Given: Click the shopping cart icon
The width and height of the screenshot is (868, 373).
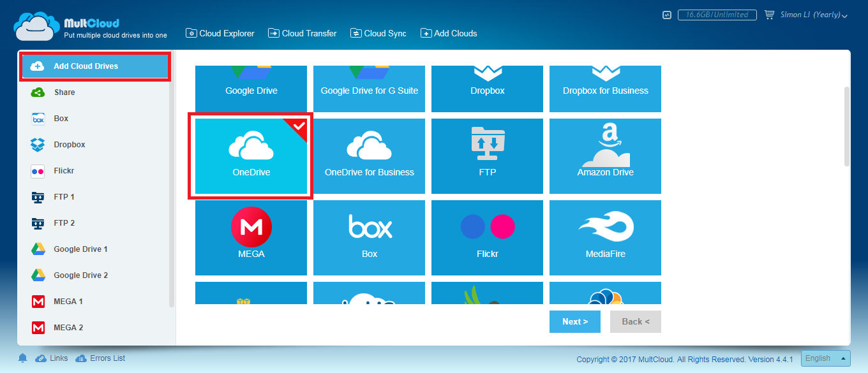Looking at the screenshot, I should pos(769,14).
